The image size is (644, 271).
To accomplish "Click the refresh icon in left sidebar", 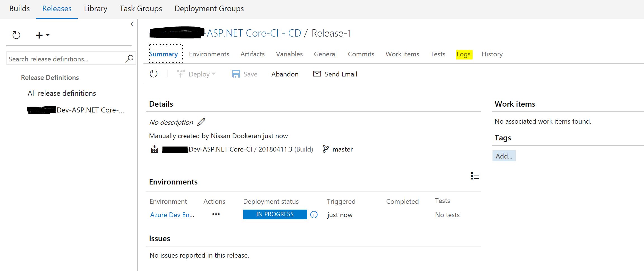I will (16, 35).
